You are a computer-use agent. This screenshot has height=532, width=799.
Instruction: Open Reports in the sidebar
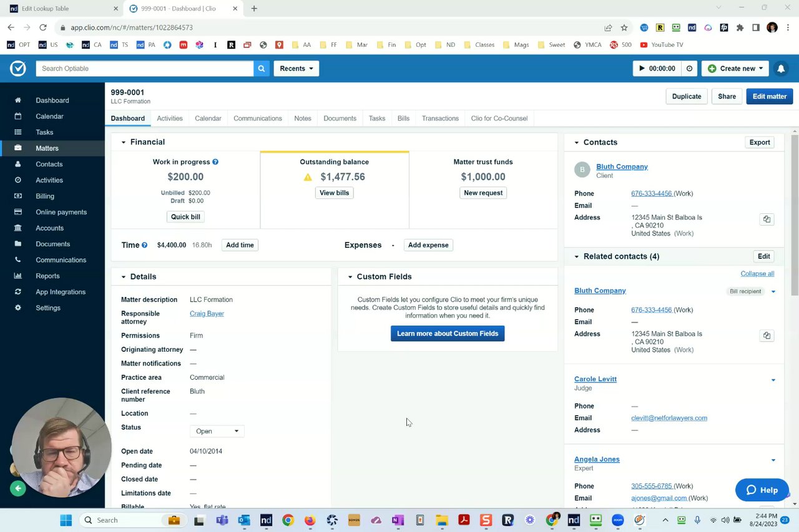(52, 276)
